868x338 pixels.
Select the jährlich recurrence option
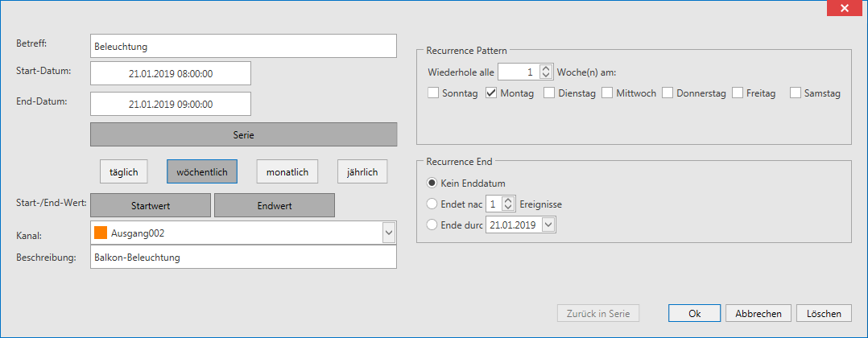(362, 172)
